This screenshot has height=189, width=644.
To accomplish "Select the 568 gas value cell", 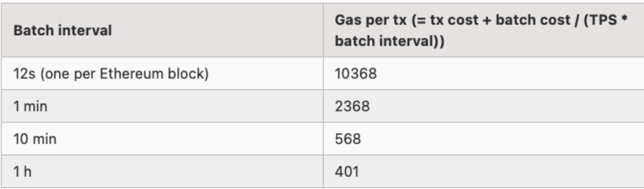I will [484, 139].
